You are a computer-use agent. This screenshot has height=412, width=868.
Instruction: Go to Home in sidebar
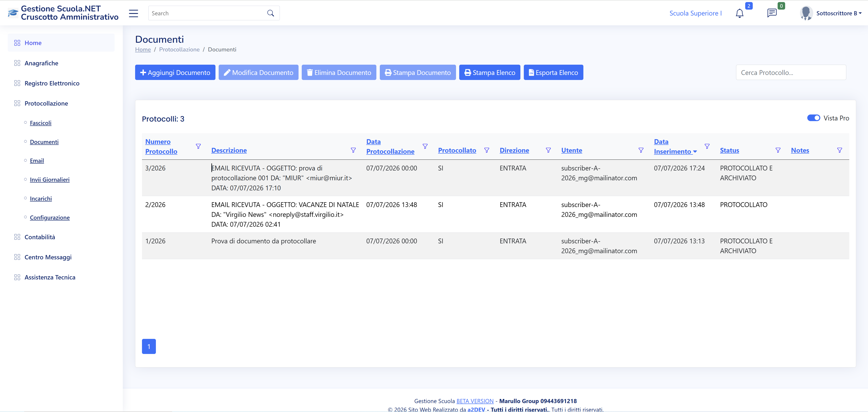[61, 43]
